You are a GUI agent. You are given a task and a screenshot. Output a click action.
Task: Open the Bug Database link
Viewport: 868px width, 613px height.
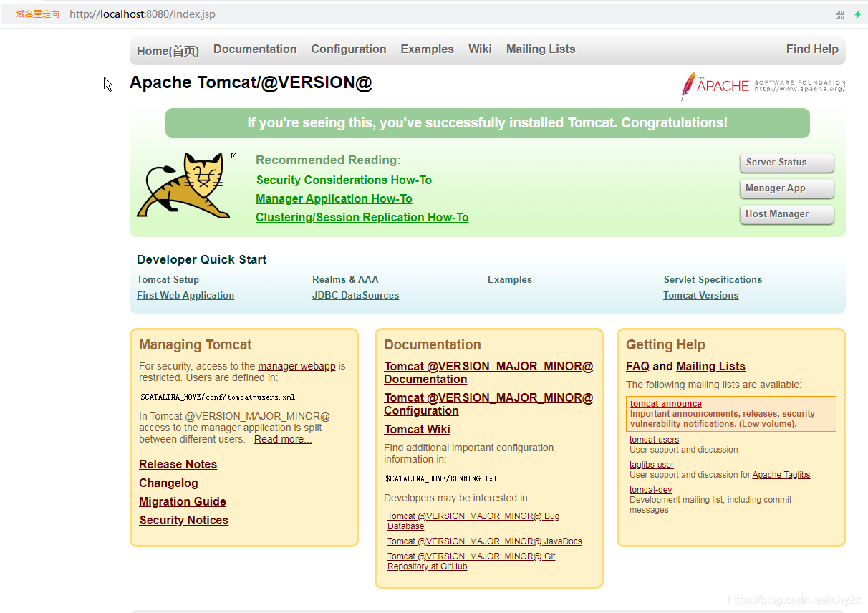(473, 521)
